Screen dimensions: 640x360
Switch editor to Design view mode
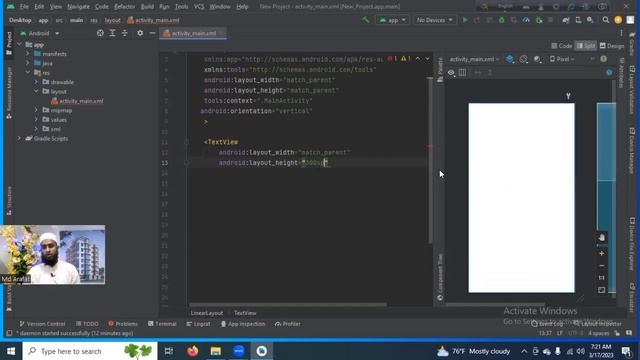pos(611,46)
